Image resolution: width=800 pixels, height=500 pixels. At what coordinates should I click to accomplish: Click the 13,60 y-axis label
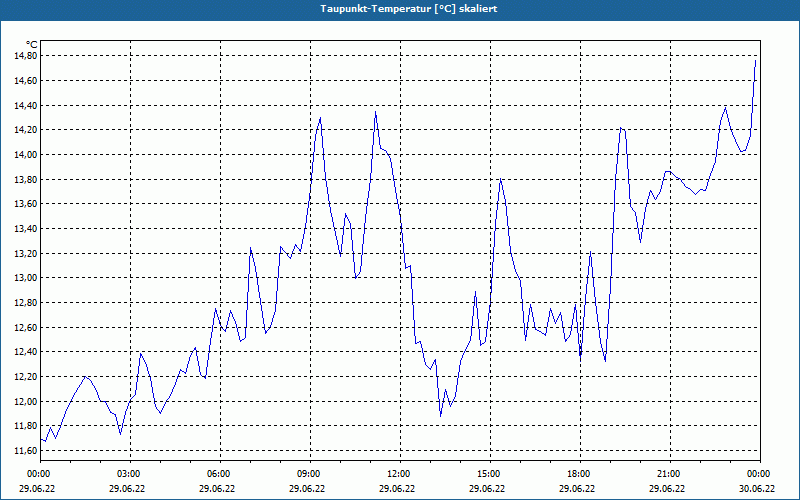[x=25, y=204]
